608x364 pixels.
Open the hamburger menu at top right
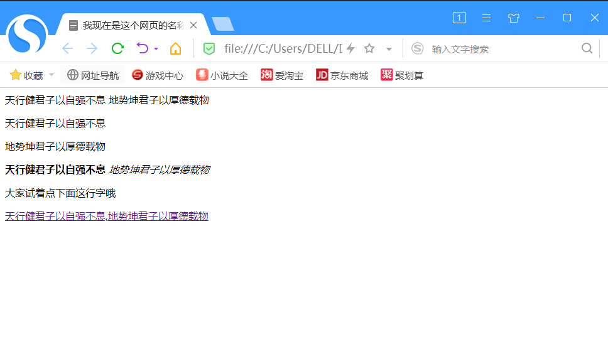(x=487, y=18)
